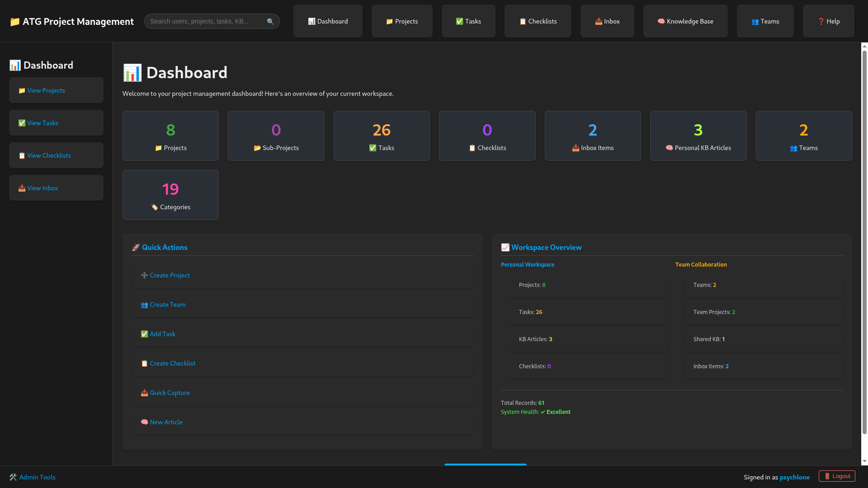Click the page scrollbar down arrow
The height and width of the screenshot is (488, 868).
864,461
